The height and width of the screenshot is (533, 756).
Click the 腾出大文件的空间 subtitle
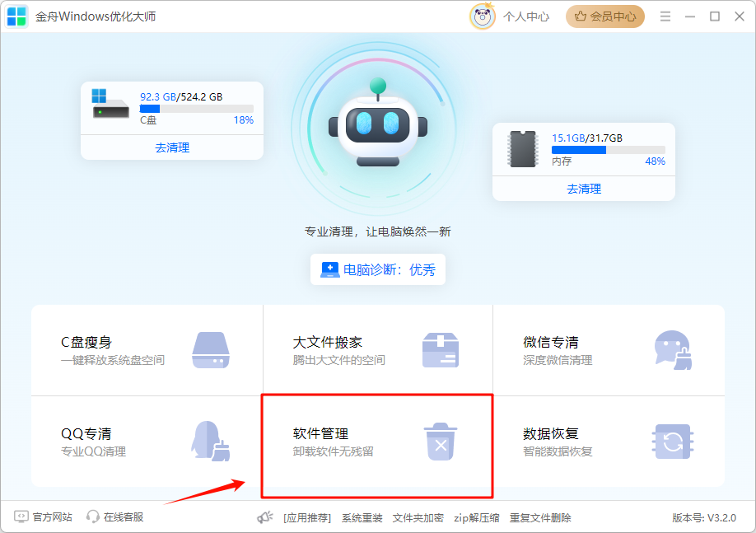coord(339,360)
